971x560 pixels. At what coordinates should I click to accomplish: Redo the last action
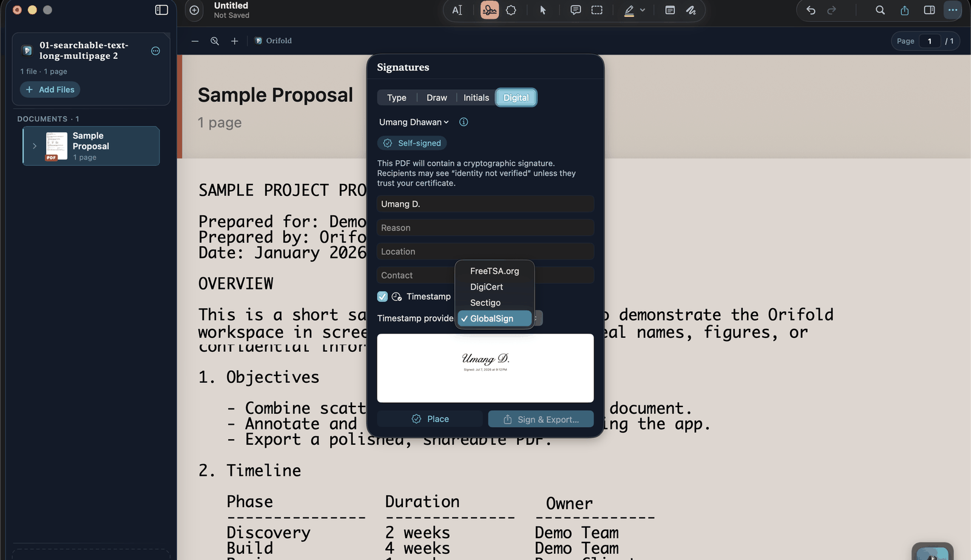coord(832,10)
